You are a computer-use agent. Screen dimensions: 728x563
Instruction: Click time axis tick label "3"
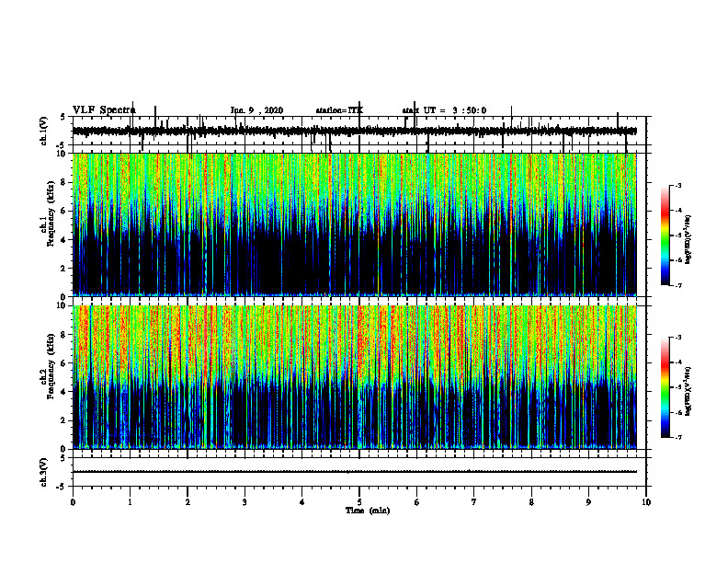[x=245, y=502]
